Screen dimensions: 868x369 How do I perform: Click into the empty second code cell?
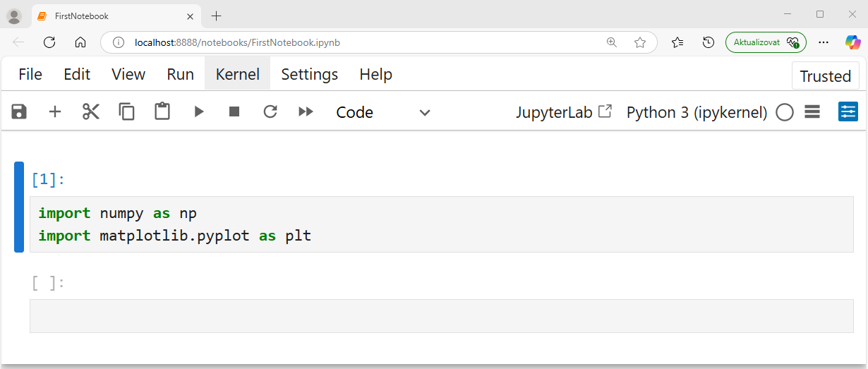[441, 316]
